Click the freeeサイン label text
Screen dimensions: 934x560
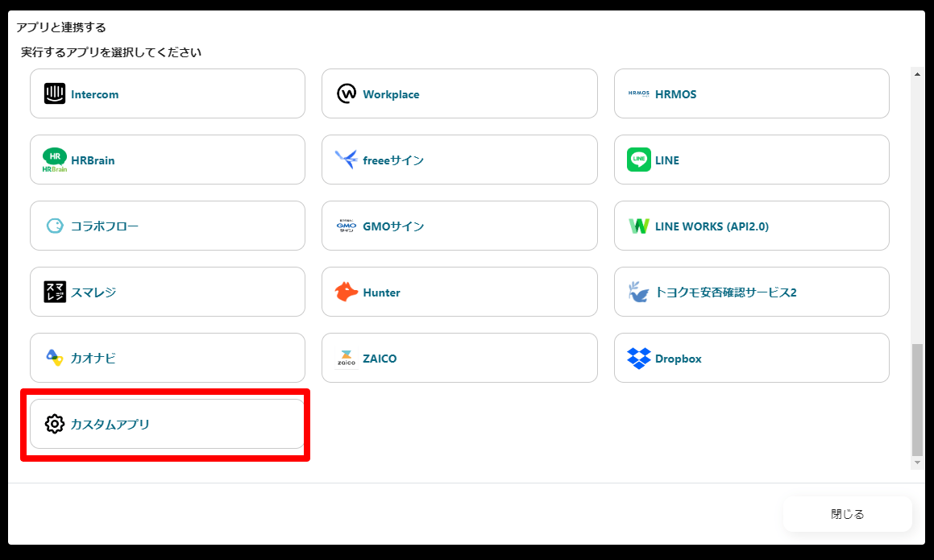(393, 160)
